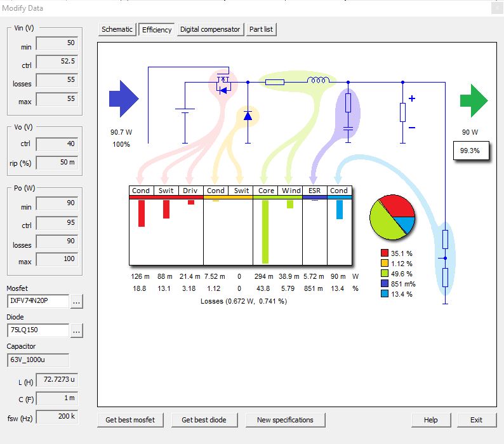Viewport: 504px width, 444px height.
Task: Click the green output power arrow
Action: [474, 100]
